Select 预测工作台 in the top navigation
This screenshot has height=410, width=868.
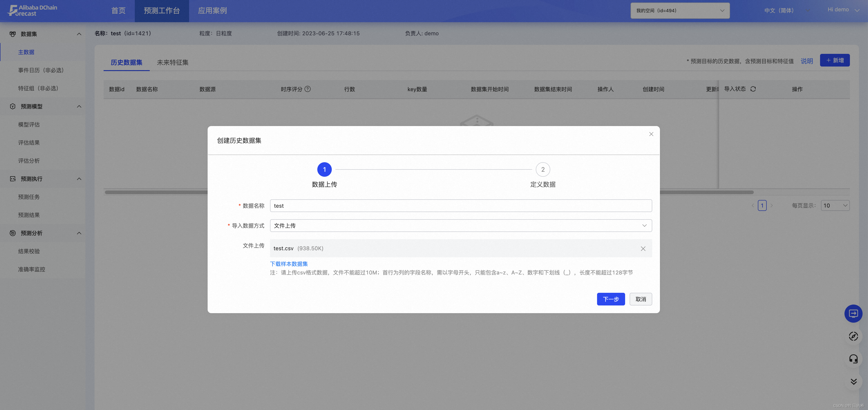point(162,11)
